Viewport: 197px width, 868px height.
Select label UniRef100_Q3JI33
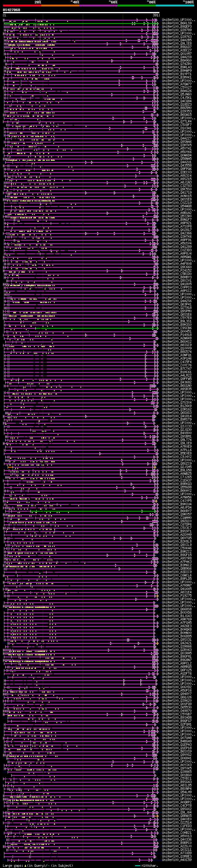click(x=177, y=426)
